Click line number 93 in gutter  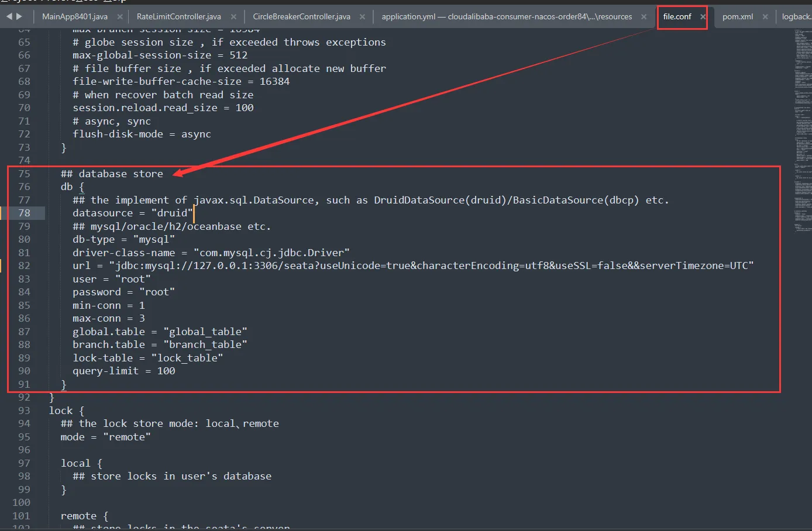[24, 411]
